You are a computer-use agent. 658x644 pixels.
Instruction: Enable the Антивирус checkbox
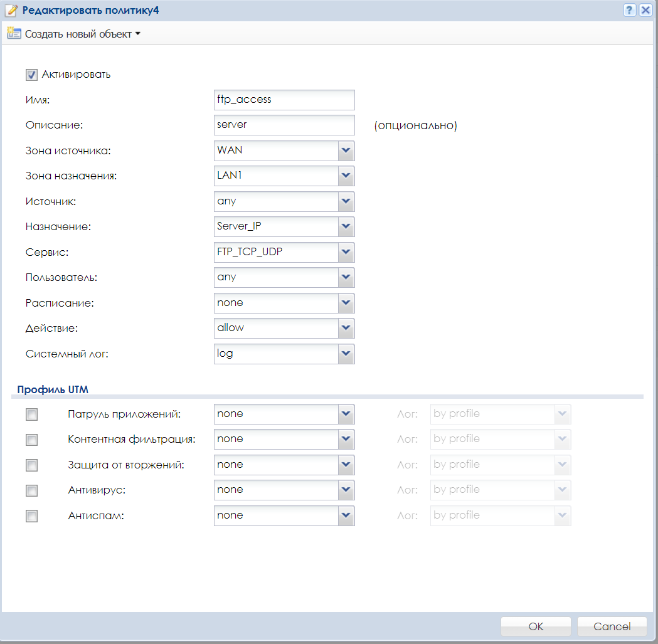click(x=31, y=490)
